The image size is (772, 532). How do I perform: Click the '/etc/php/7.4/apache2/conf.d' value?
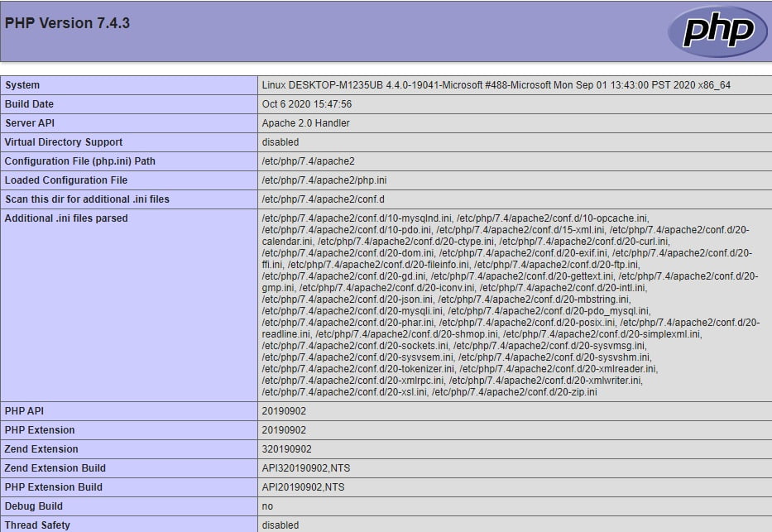pos(323,199)
